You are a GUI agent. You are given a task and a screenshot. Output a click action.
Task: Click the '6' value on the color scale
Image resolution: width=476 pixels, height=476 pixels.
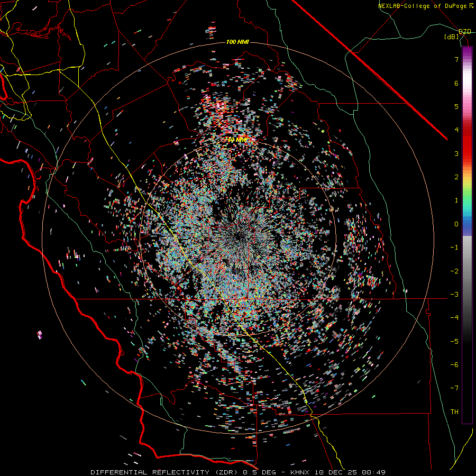pyautogui.click(x=456, y=83)
